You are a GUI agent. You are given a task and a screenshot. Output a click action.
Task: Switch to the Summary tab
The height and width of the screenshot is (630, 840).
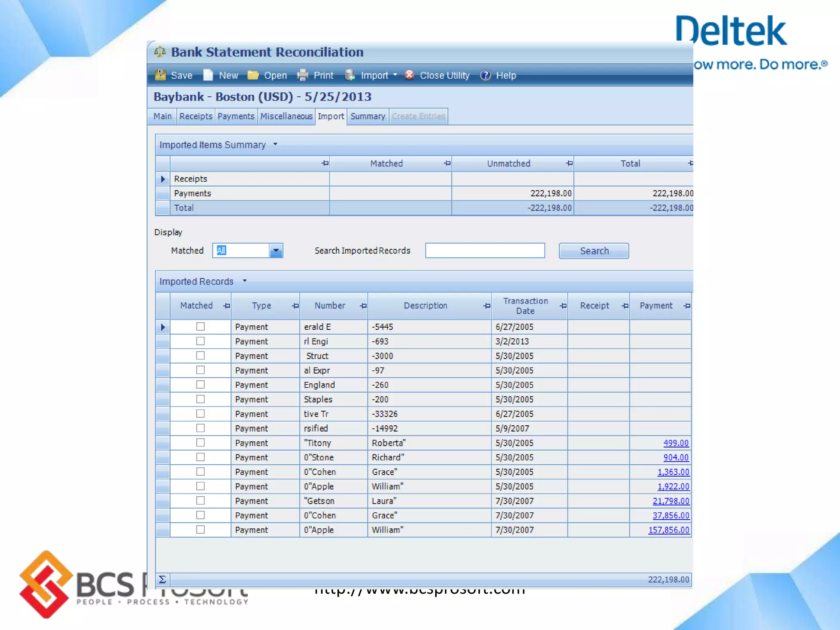point(367,116)
